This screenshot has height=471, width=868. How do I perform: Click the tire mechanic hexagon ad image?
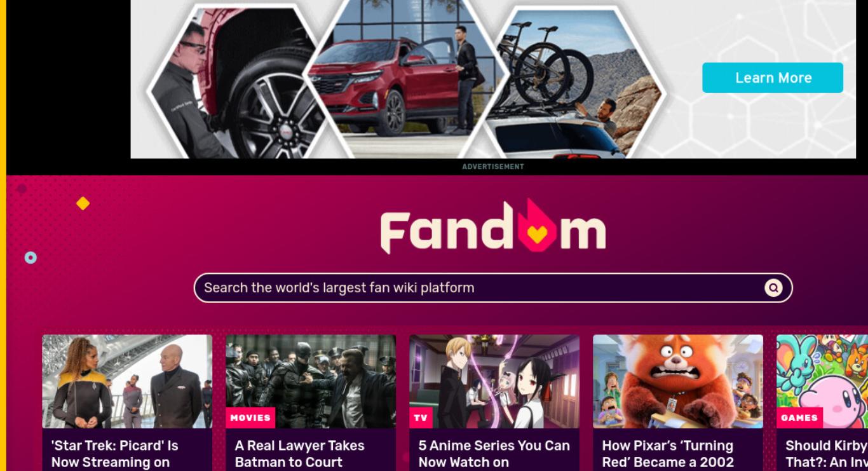tap(238, 83)
